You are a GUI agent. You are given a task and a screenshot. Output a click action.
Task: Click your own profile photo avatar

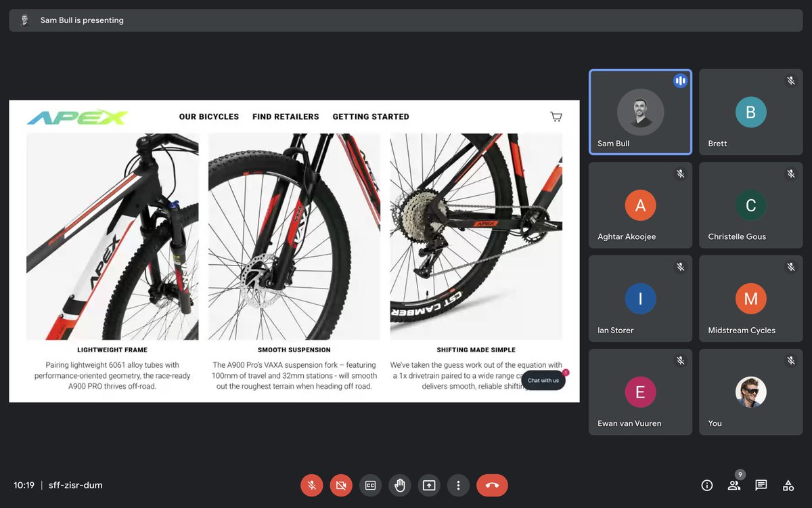point(750,391)
